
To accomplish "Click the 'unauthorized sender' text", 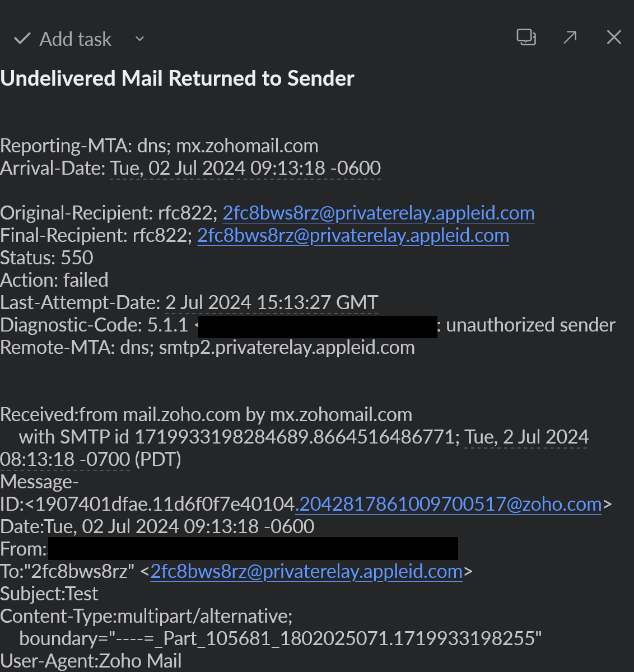I will (530, 325).
